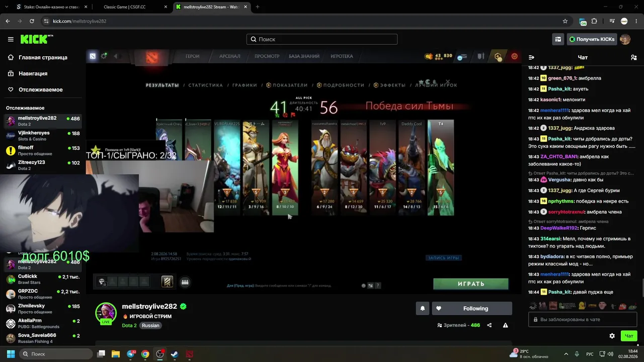
Task: Reload the Kick page
Action: coord(32,21)
